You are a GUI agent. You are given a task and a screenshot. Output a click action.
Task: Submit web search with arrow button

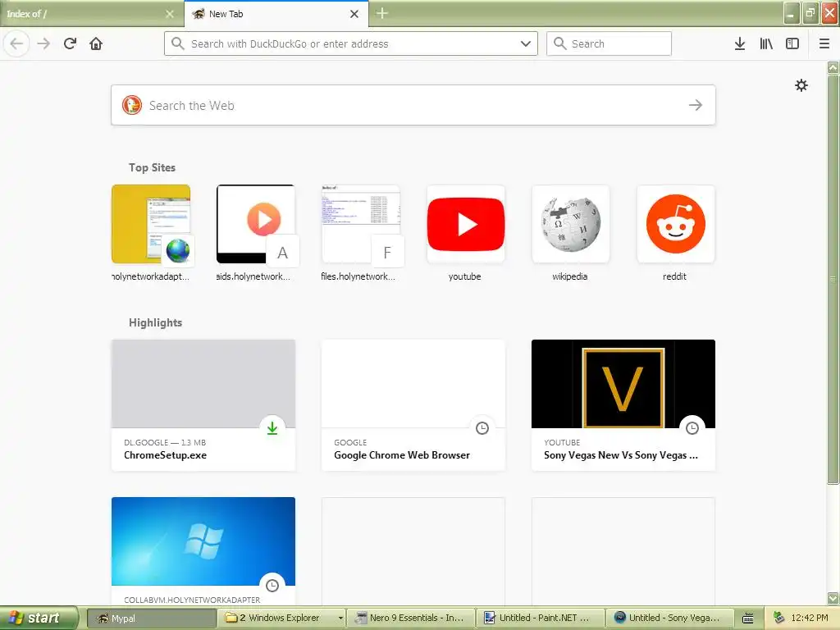[x=696, y=105]
